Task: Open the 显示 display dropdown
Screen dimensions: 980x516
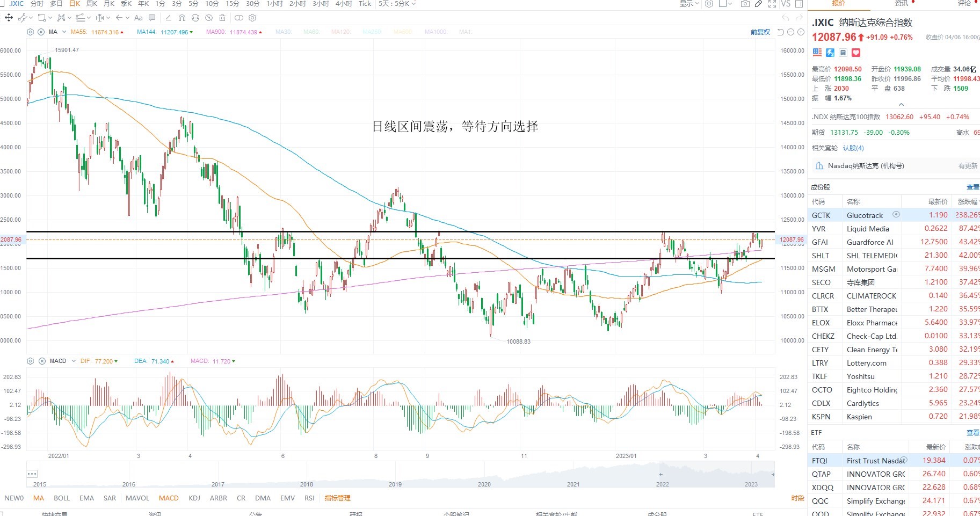Action: click(689, 4)
